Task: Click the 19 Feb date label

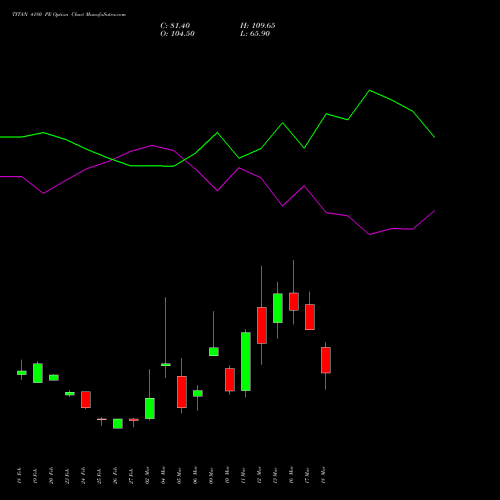Action: [x=35, y=476]
